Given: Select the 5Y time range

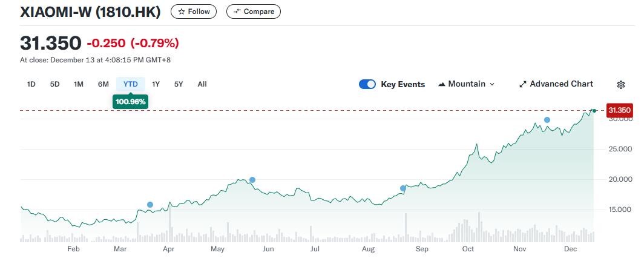Looking at the screenshot, I should 178,84.
